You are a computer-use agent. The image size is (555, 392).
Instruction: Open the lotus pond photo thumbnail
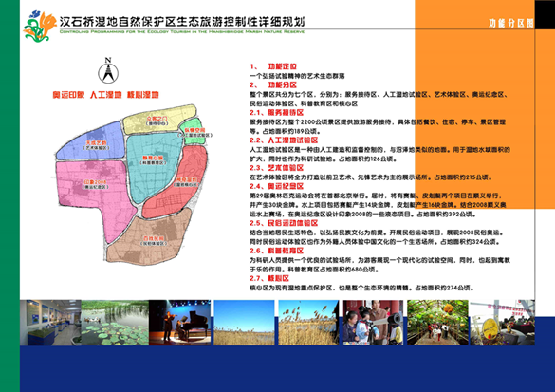[x=115, y=323]
